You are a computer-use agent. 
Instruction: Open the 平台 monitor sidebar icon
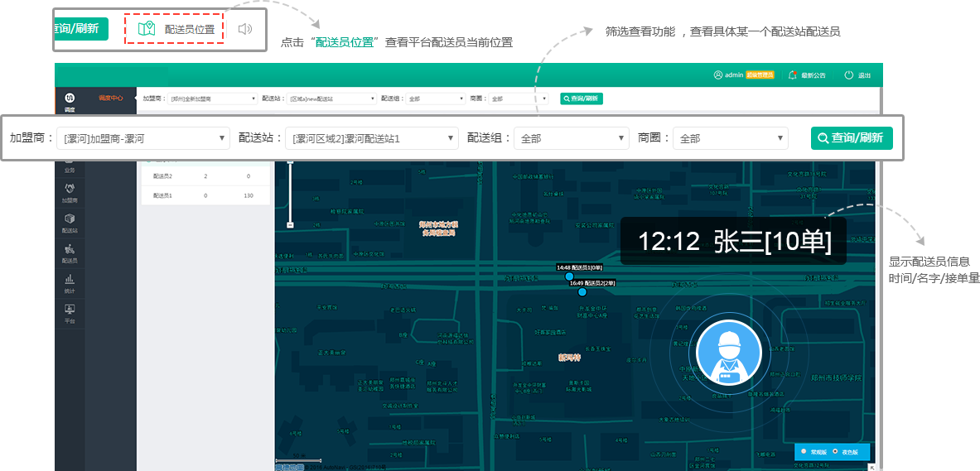(70, 312)
